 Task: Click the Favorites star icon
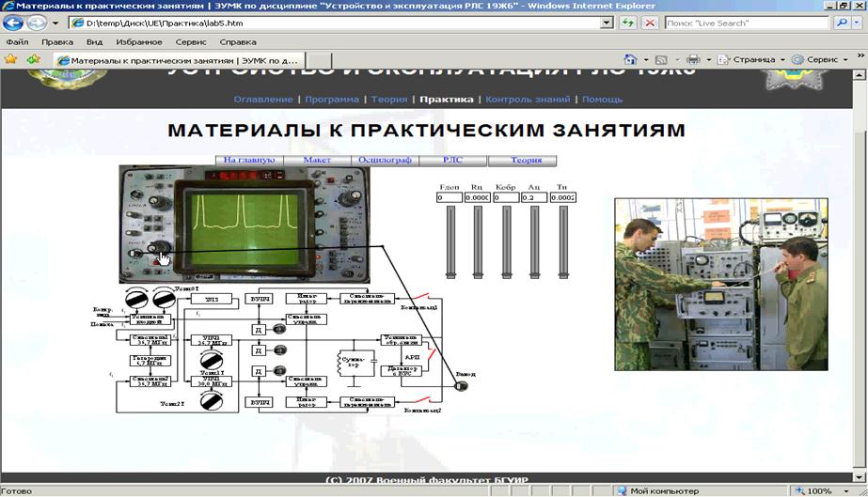click(x=11, y=59)
